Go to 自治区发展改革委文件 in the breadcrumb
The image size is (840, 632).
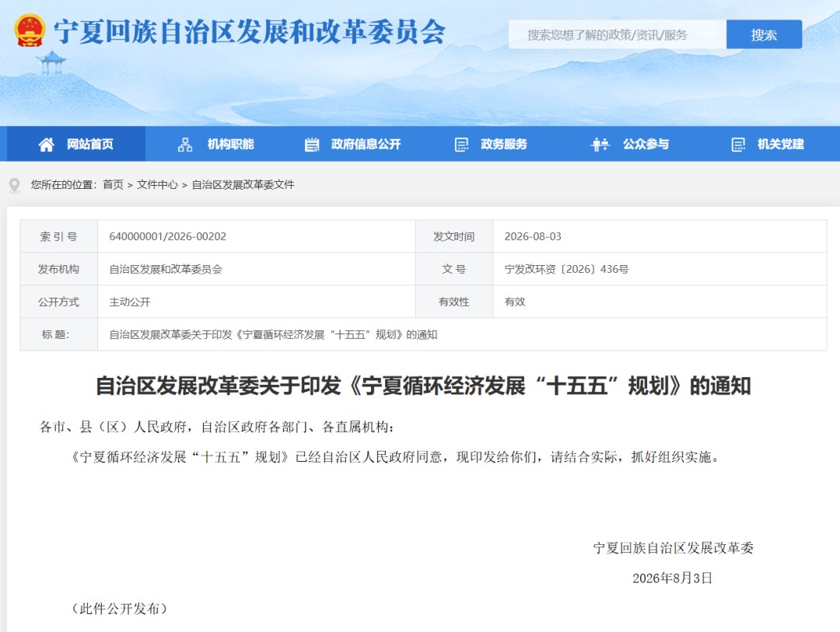coord(243,185)
